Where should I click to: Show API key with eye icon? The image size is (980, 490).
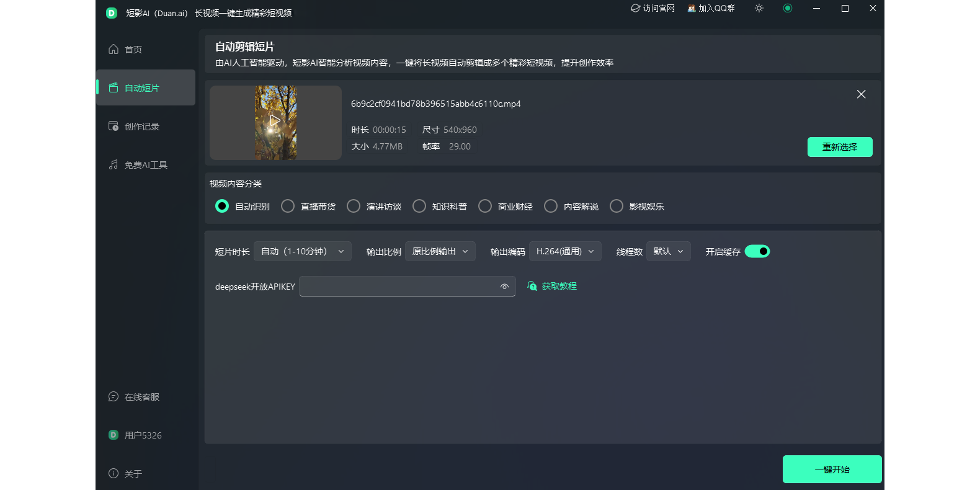[504, 287]
